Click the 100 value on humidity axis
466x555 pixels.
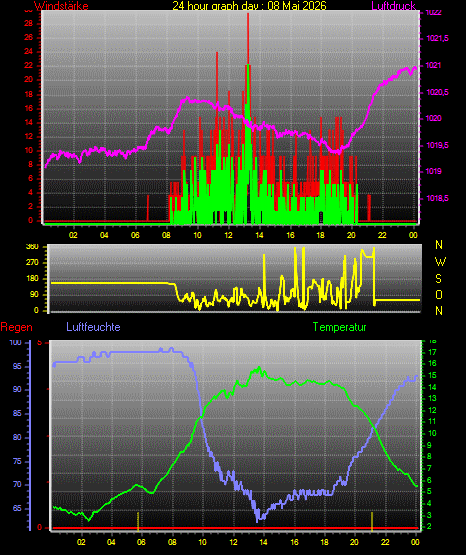(x=16, y=343)
